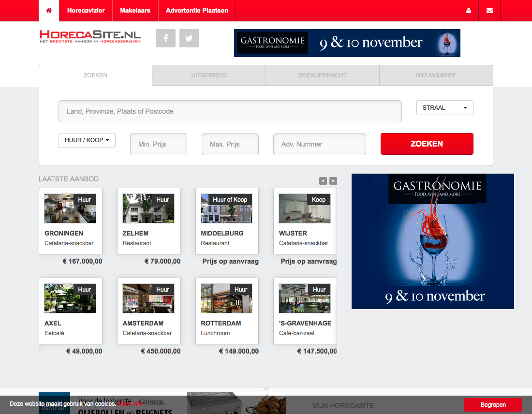Focus the Min. Prijs field
Viewport: 532px width, 414px height.
[159, 144]
